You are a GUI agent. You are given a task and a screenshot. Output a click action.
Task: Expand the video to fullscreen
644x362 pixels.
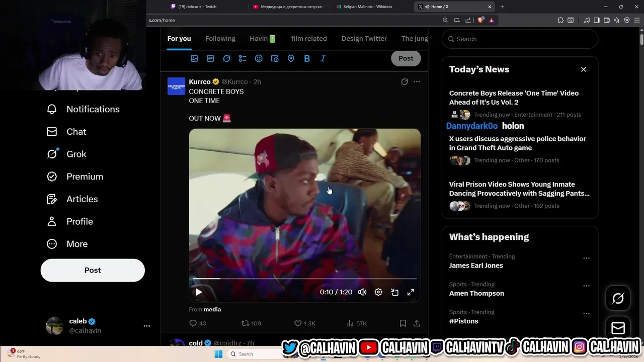pos(411,292)
